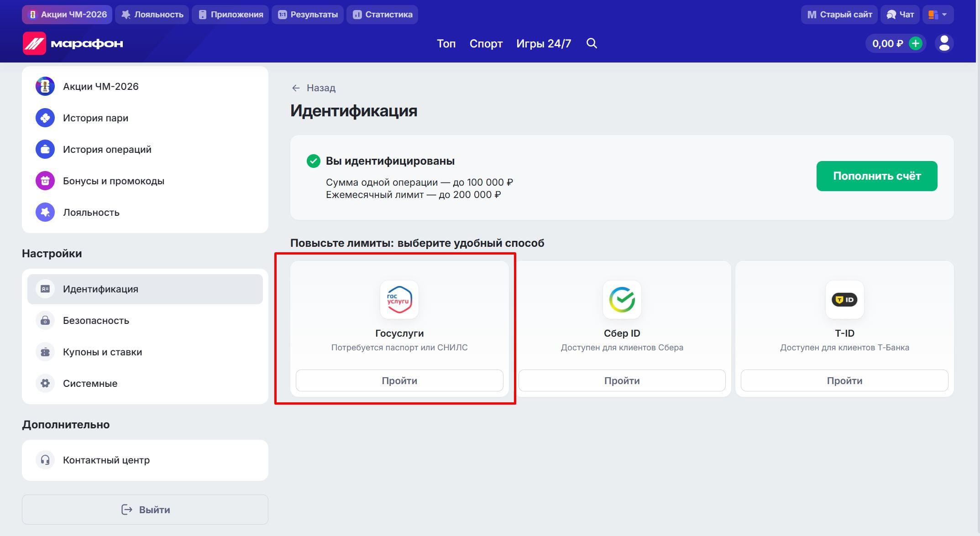Open История операций menu label
The width and height of the screenshot is (980, 536).
[107, 150]
